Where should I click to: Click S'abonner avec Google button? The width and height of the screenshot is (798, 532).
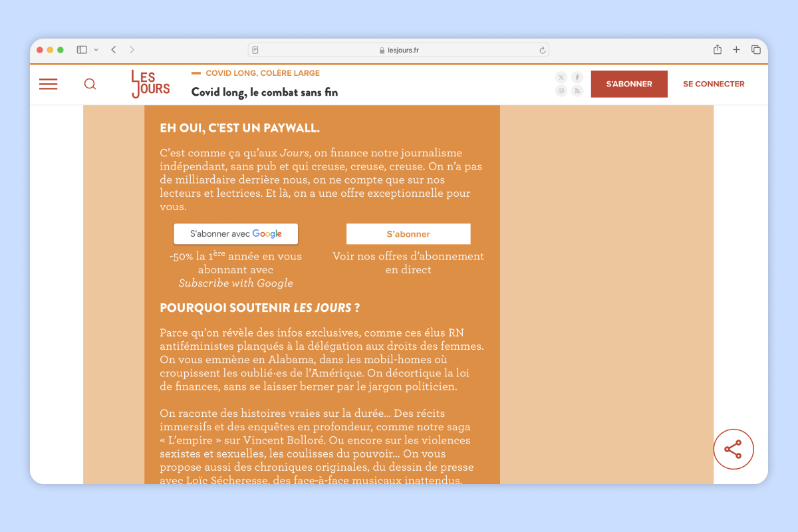pos(236,234)
